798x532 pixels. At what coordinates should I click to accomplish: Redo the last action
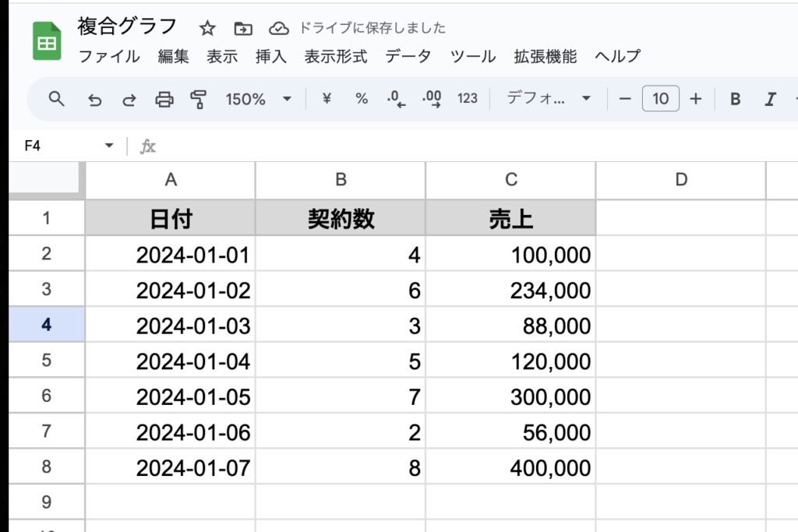click(129, 99)
